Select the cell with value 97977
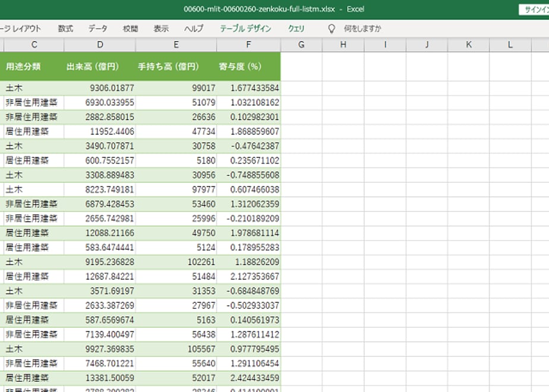Viewport: 549px width, 392px height. [x=176, y=189]
